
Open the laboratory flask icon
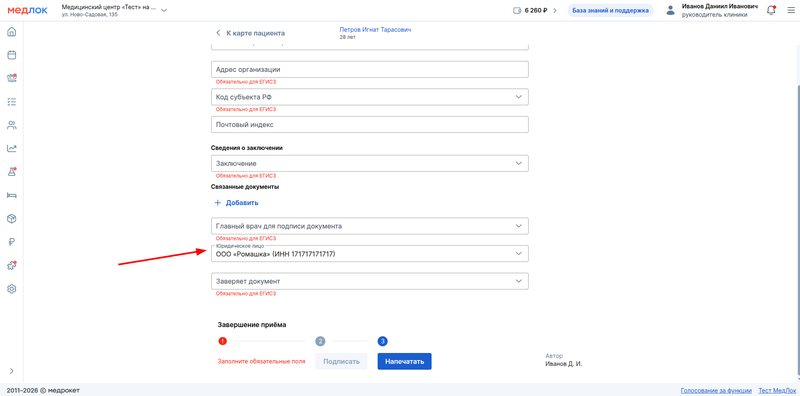[x=11, y=172]
